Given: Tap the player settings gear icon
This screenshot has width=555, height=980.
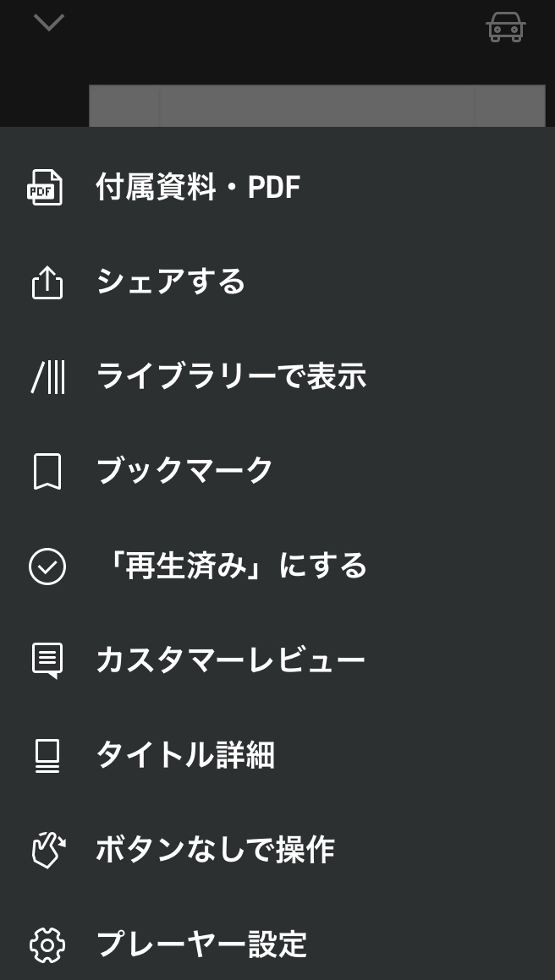Looking at the screenshot, I should 47,944.
